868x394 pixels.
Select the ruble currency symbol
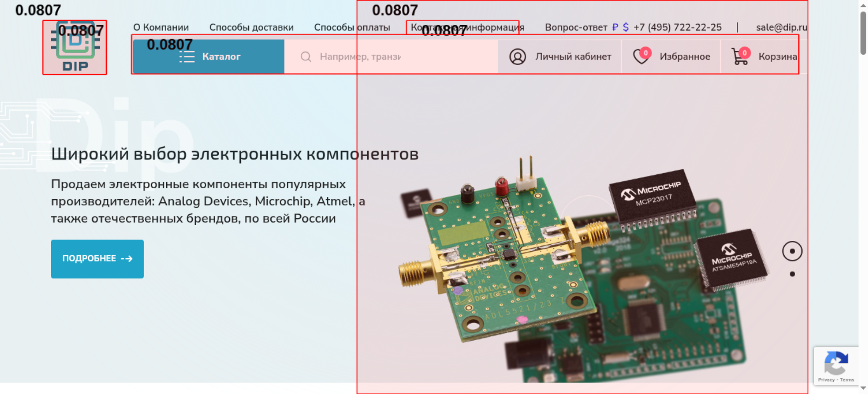pyautogui.click(x=615, y=27)
